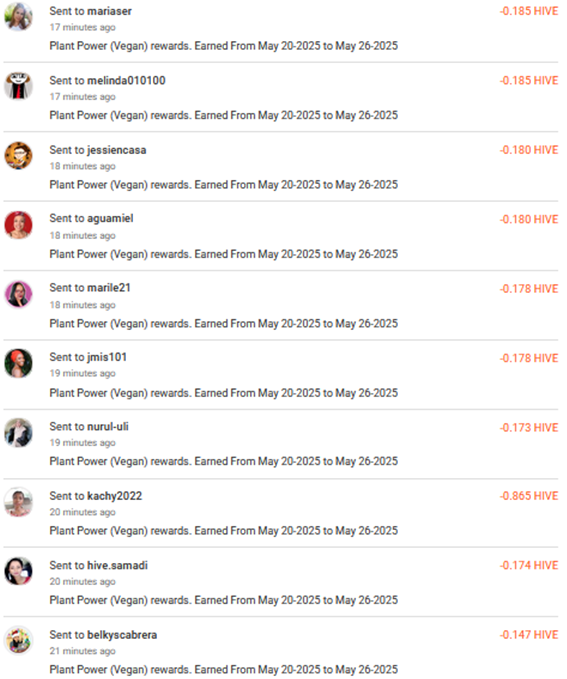Open hive.samadi's avatar picture

click(x=18, y=571)
